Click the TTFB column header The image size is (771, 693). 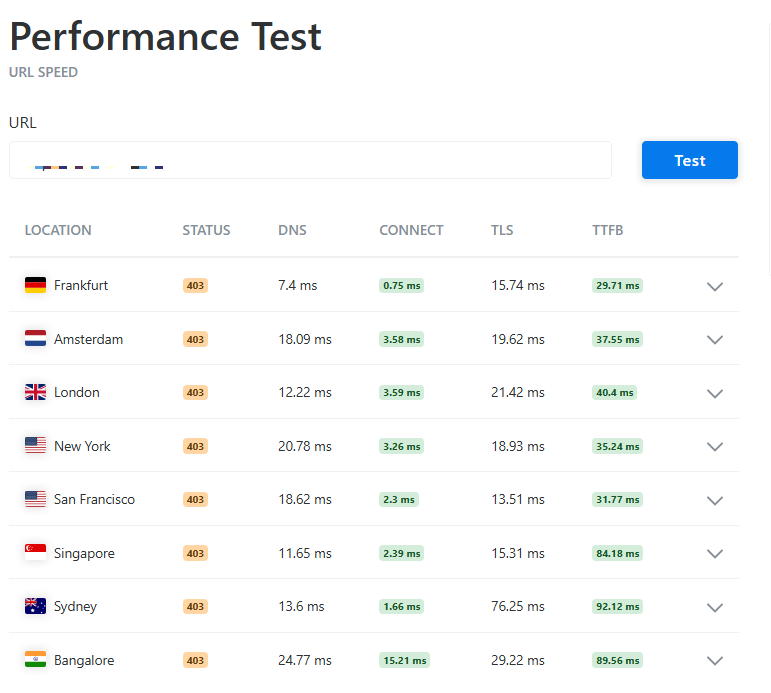(x=607, y=230)
